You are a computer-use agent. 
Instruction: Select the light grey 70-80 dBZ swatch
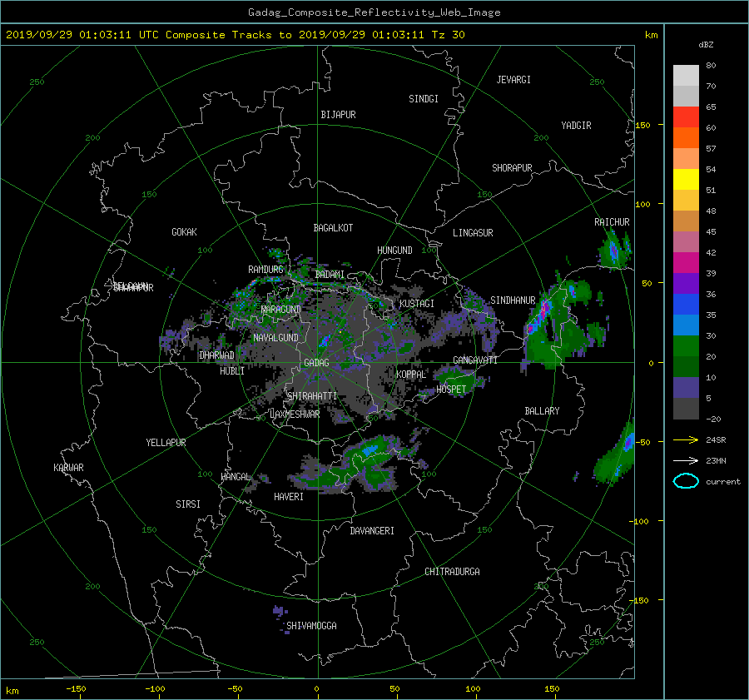(686, 76)
